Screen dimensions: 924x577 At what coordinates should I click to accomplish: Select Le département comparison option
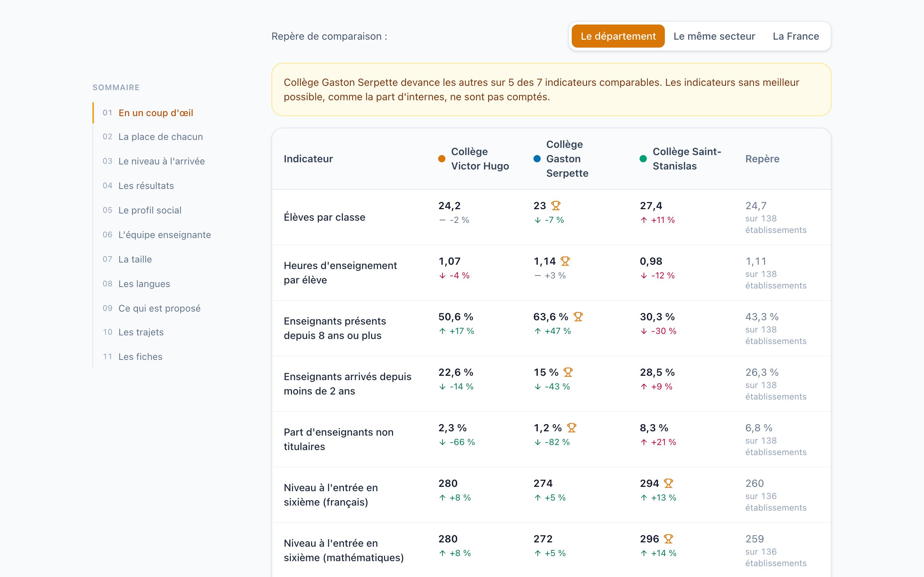pos(618,36)
